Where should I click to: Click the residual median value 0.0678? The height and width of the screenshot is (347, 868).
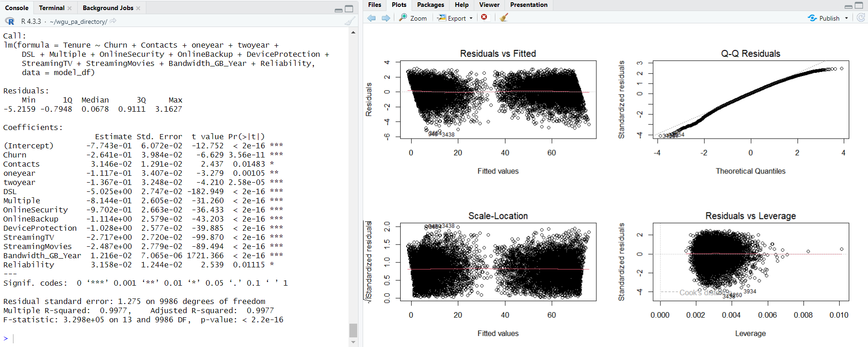tap(95, 109)
